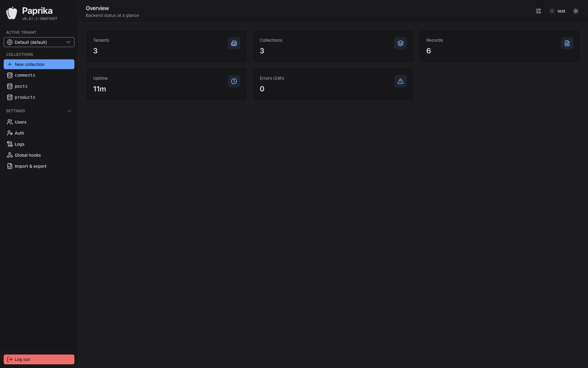Open the test user account menu

coord(557,11)
